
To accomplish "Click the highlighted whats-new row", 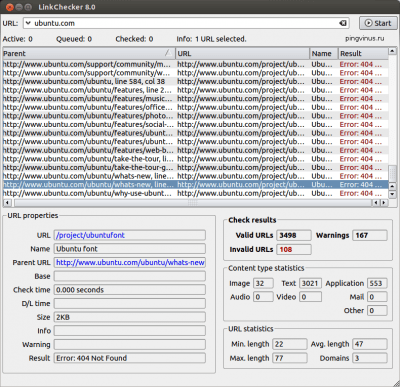I will (195, 185).
